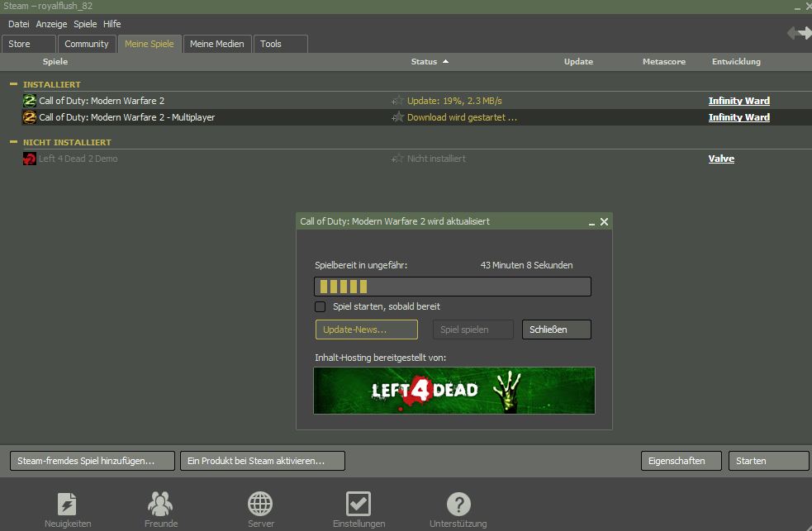Screen dimensions: 812x531
Task: Open the Freunde friends icon
Action: coord(160,504)
